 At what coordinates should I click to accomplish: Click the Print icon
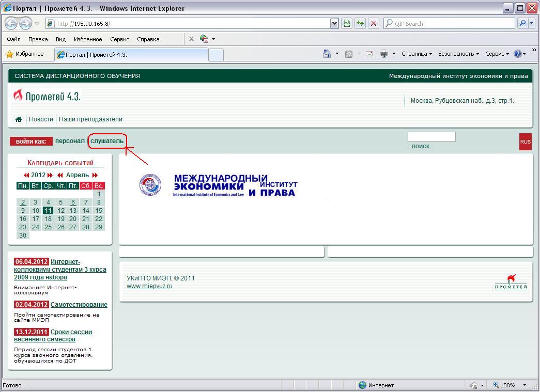[383, 54]
